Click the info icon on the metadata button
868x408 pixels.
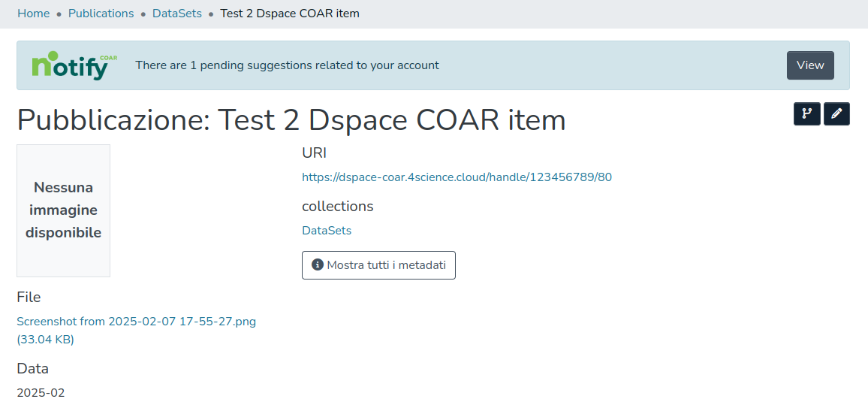(318, 265)
